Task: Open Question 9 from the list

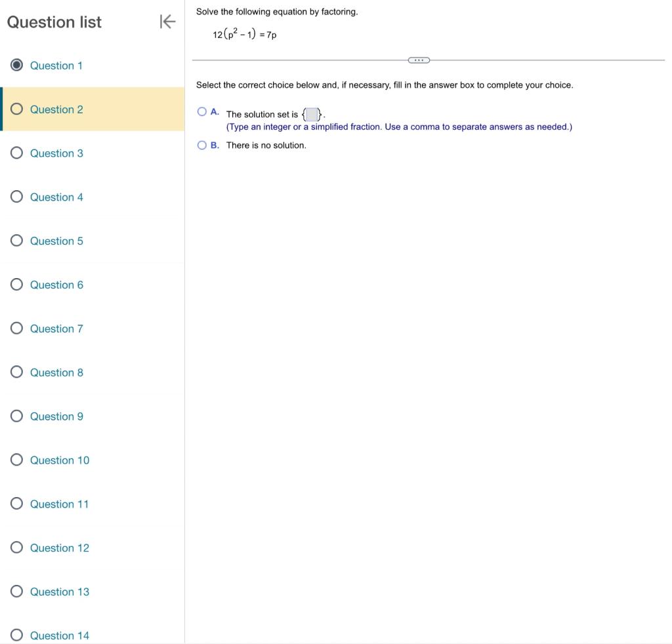Action: (56, 416)
